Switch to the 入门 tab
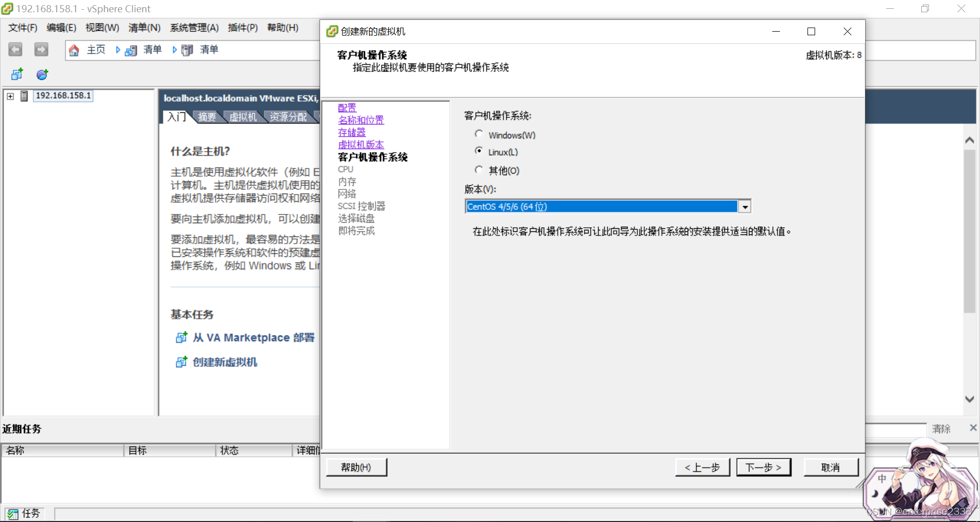Image resolution: width=980 pixels, height=522 pixels. [177, 117]
